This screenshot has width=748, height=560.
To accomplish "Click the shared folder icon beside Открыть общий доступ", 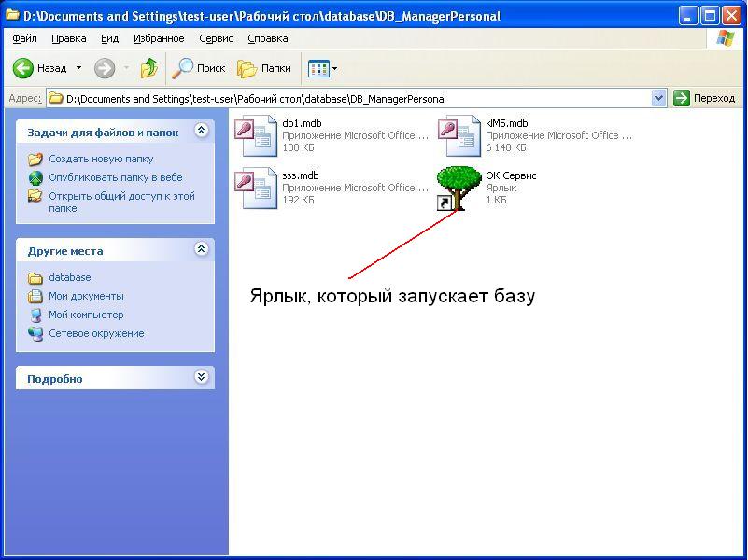I will coord(35,196).
